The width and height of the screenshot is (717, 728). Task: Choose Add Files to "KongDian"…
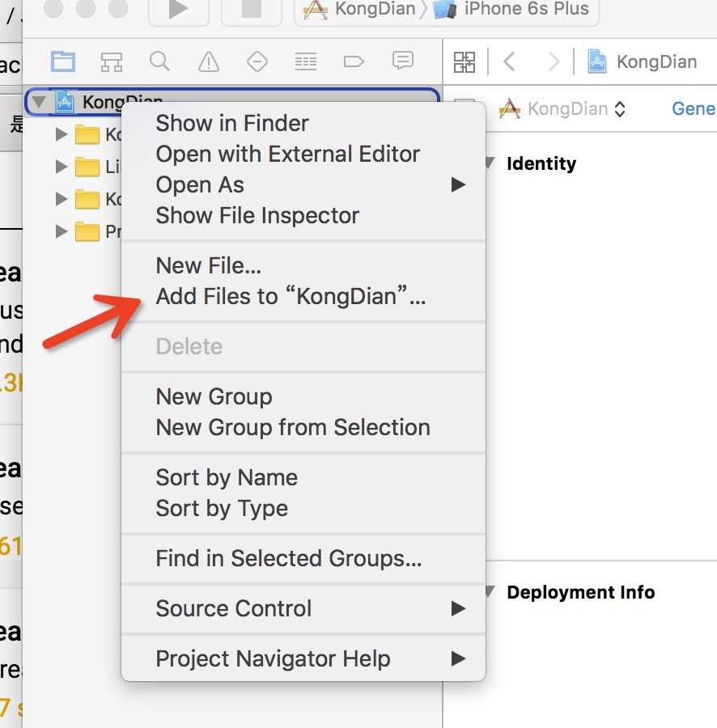pyautogui.click(x=303, y=296)
